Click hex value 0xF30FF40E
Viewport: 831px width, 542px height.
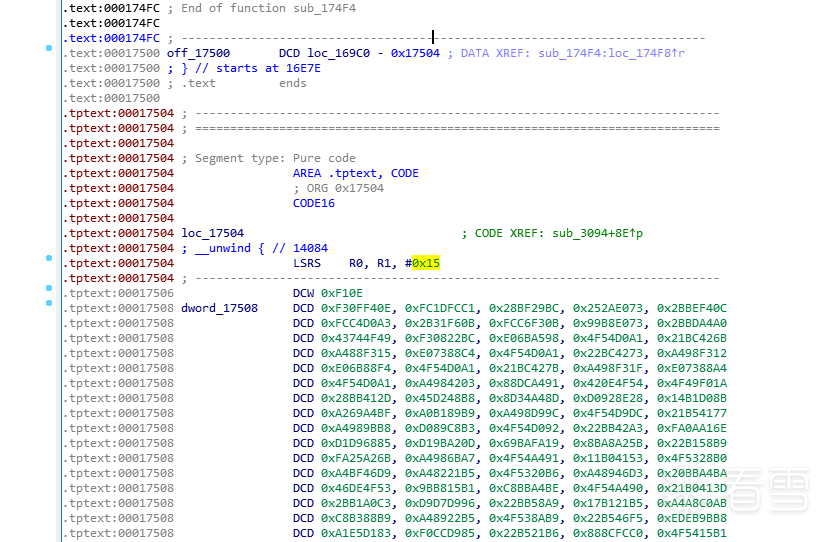tap(356, 308)
